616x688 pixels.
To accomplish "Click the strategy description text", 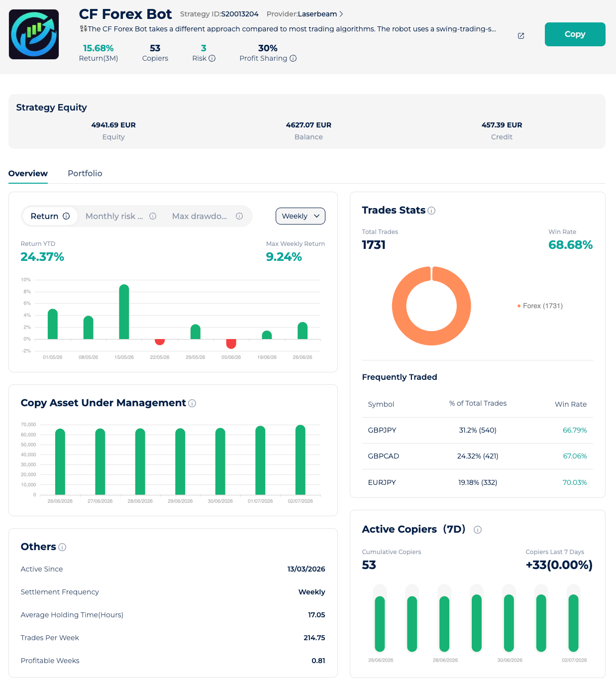I will [x=288, y=29].
